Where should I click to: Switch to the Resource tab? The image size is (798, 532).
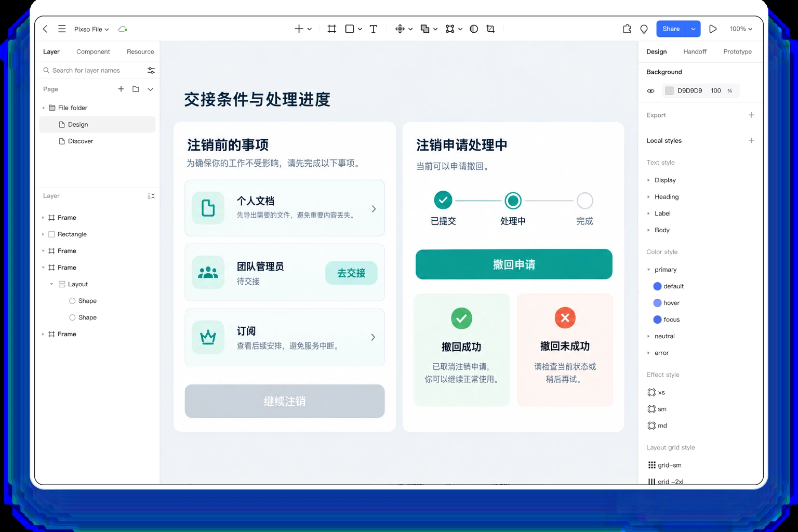[x=140, y=51]
